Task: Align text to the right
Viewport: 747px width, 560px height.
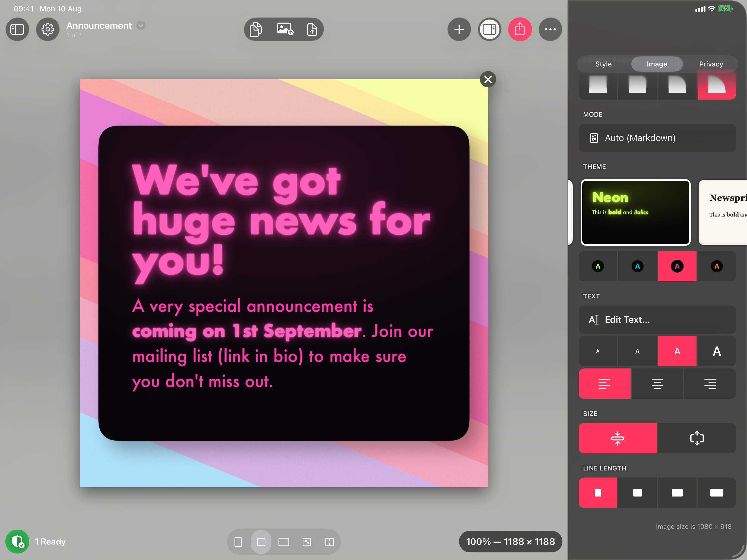Action: pyautogui.click(x=710, y=384)
